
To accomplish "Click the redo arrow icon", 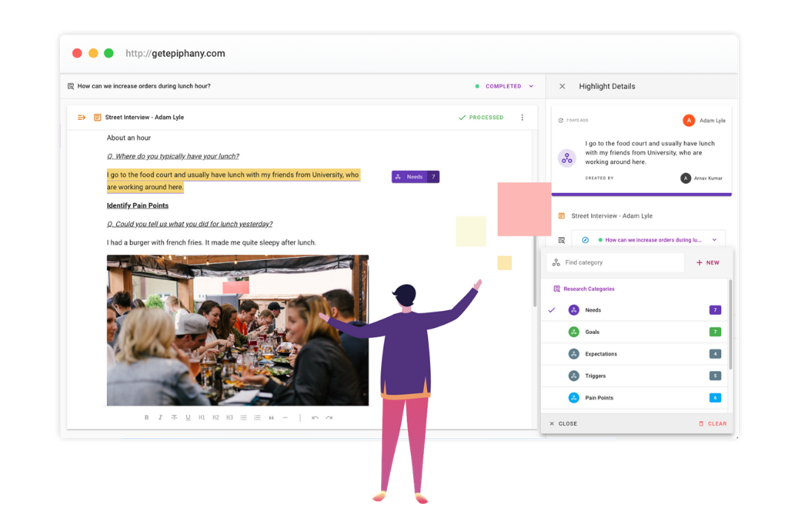I will click(329, 417).
